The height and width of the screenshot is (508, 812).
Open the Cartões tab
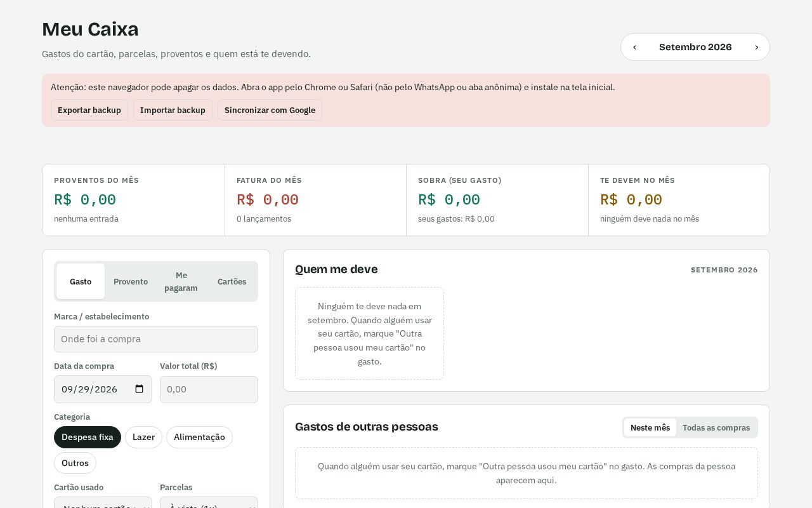(232, 281)
